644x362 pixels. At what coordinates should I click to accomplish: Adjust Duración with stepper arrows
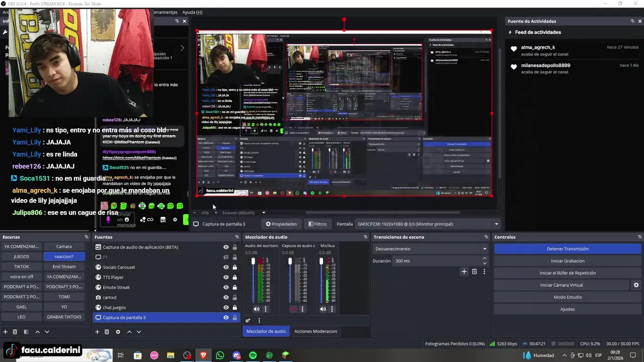click(x=485, y=261)
